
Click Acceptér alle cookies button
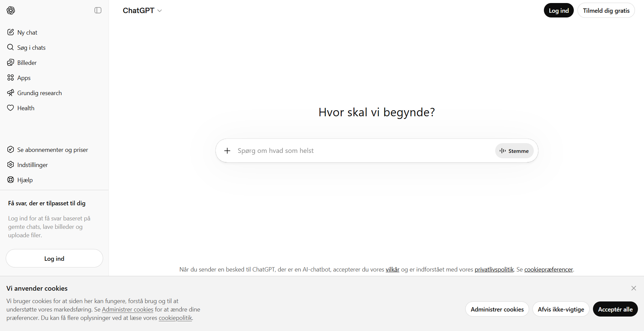(x=615, y=309)
